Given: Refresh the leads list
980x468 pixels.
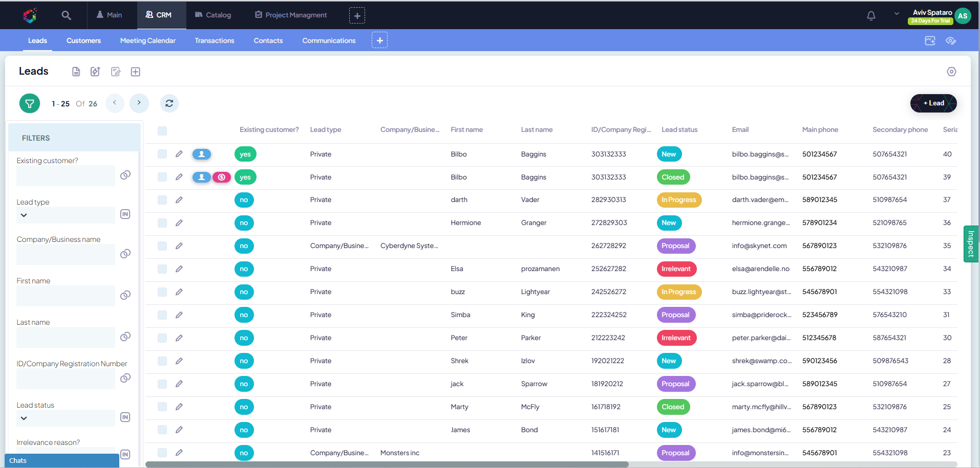Looking at the screenshot, I should click(x=169, y=103).
